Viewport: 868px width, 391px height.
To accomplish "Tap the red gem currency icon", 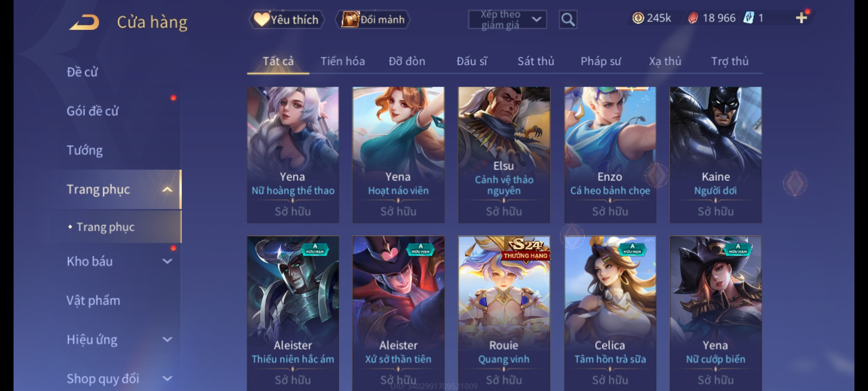I will (x=693, y=18).
